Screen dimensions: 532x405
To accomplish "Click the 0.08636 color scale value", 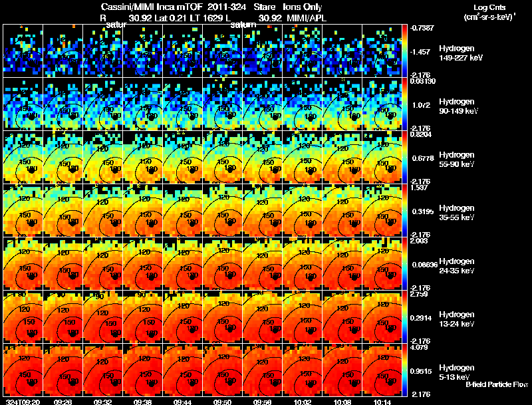I will click(x=424, y=265).
